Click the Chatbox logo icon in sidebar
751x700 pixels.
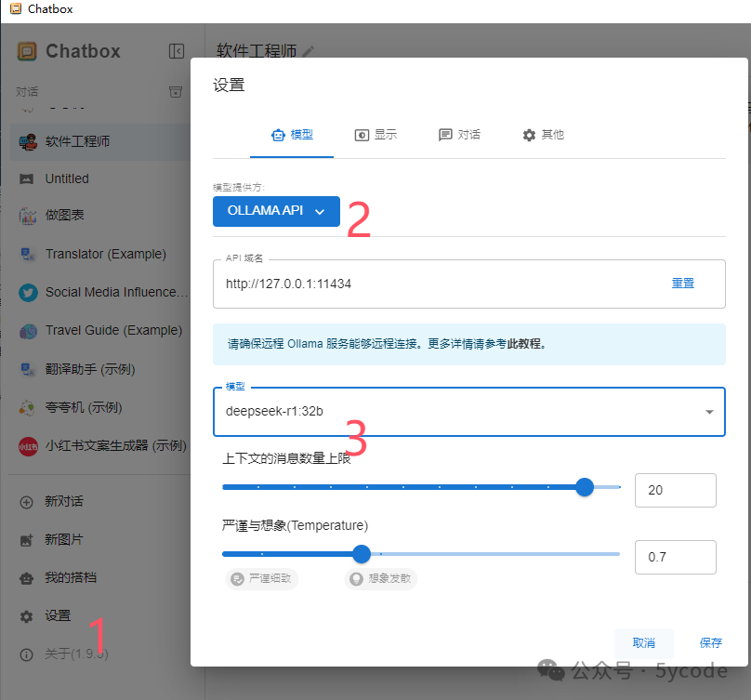27,51
